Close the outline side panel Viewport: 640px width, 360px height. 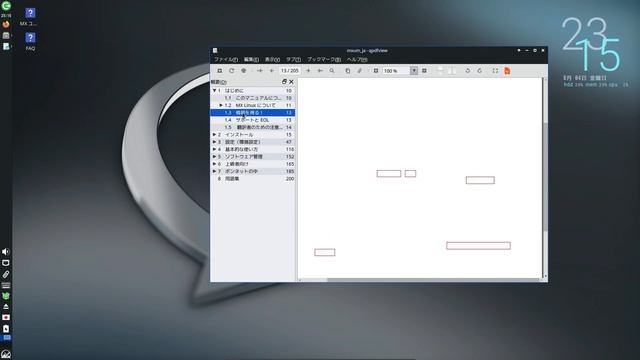(x=291, y=82)
